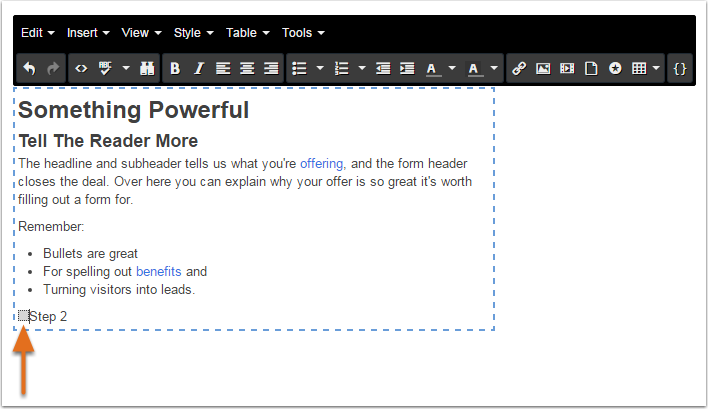Insert a document file icon
Image resolution: width=708 pixels, height=409 pixels.
[591, 69]
